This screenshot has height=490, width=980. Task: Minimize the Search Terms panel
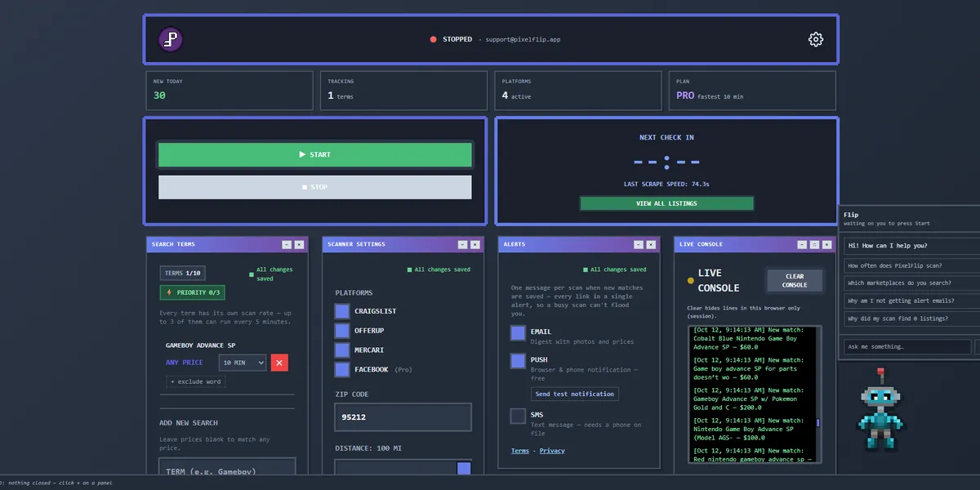(287, 244)
